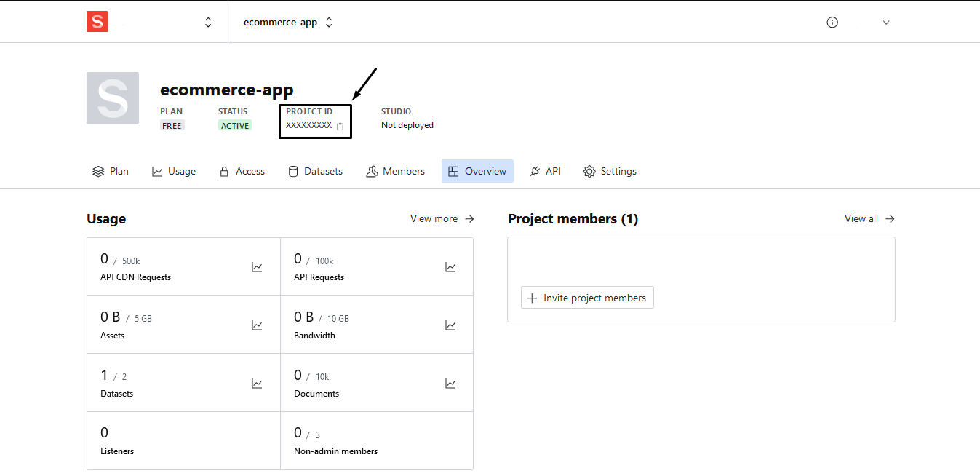This screenshot has height=476, width=980.
Task: Open chart icon for Bandwidth
Action: [450, 325]
